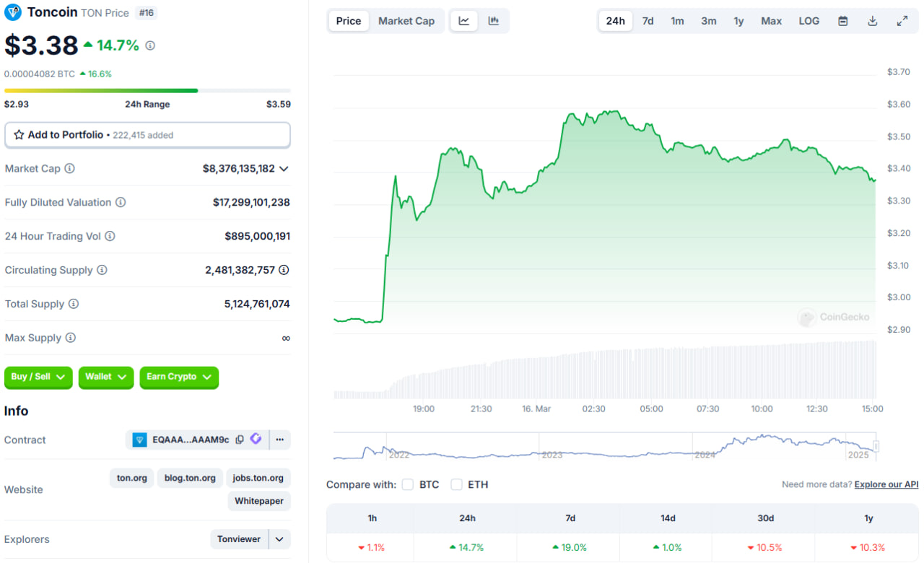This screenshot has height=563, width=924.
Task: Enable ETH comparison checkbox
Action: 456,484
